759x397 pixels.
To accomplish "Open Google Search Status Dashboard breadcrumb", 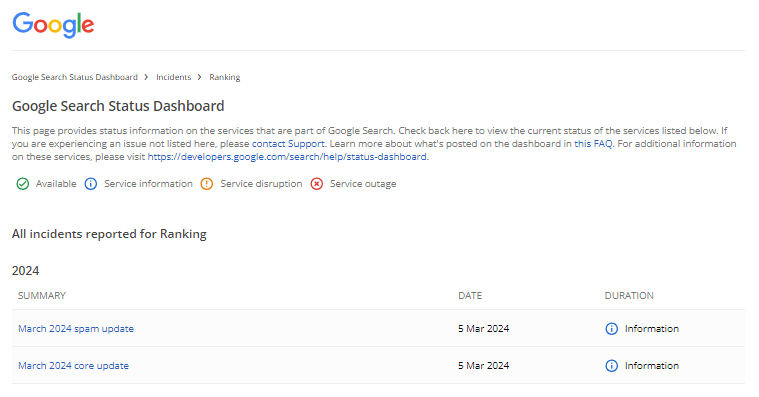I will (75, 77).
